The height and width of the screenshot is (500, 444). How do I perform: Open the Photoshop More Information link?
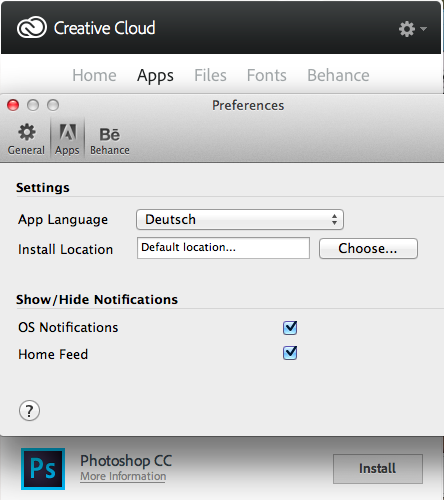(123, 476)
